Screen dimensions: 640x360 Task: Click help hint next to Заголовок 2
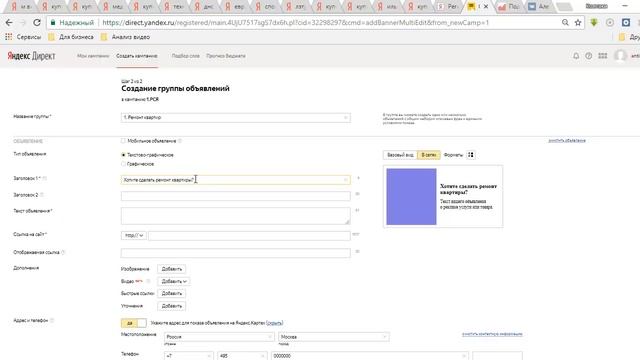(x=42, y=195)
